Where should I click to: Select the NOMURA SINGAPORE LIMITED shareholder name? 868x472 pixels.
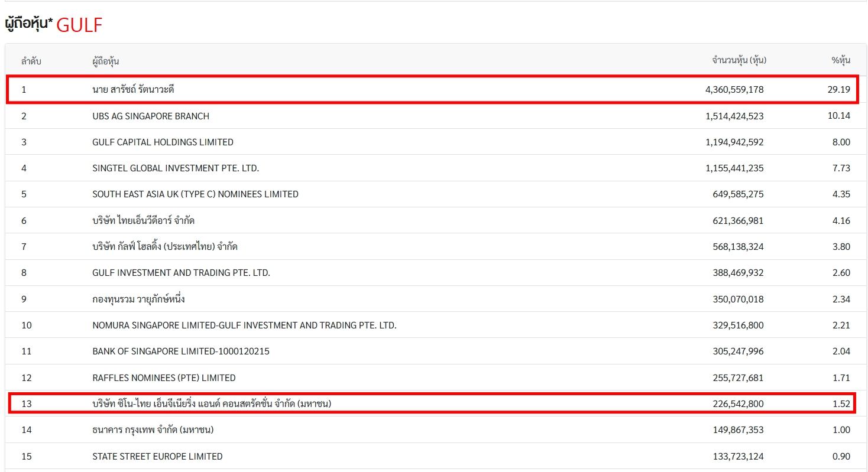(x=244, y=325)
